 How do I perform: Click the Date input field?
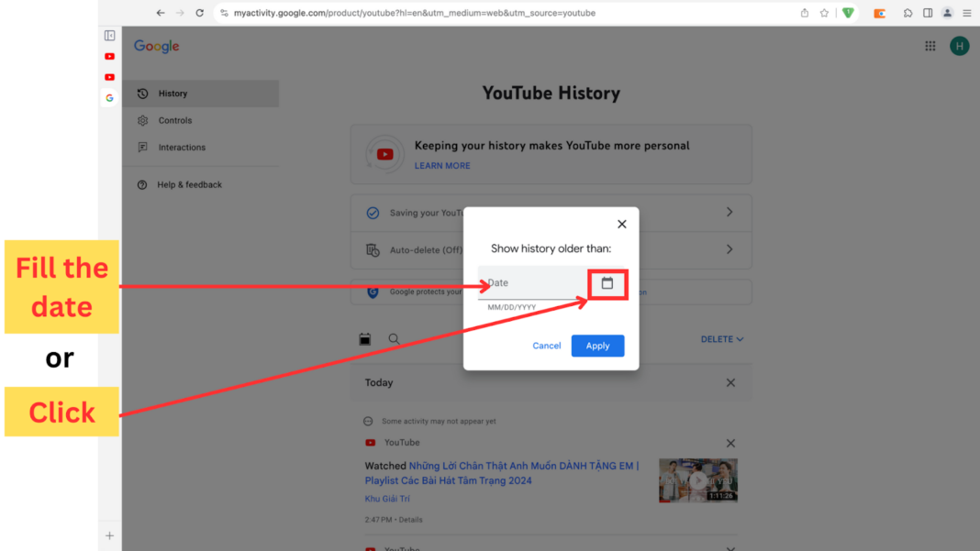coord(523,282)
